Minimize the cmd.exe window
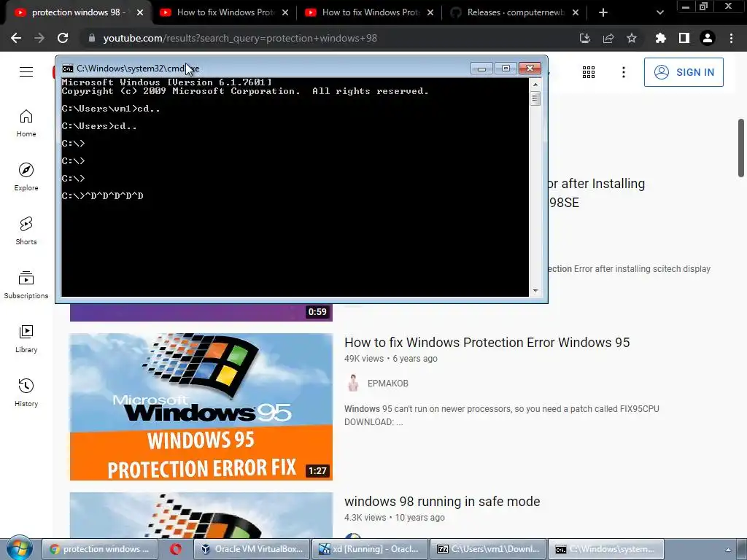Image resolution: width=747 pixels, height=560 pixels. click(481, 69)
